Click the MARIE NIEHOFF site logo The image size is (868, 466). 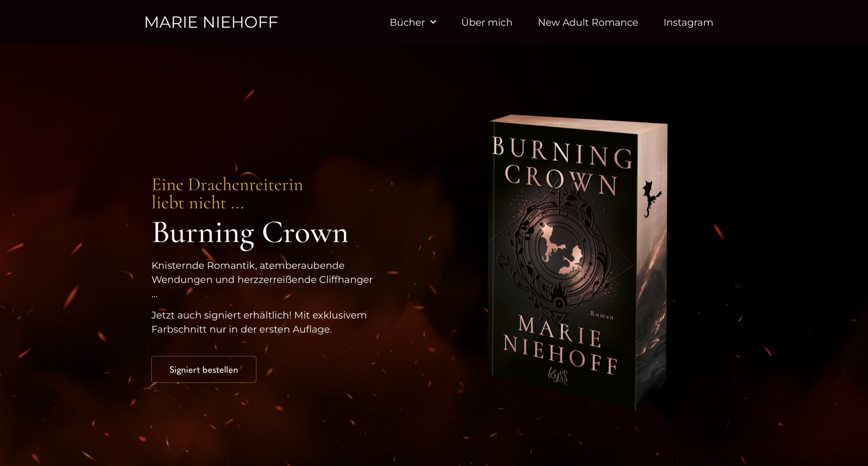(211, 22)
